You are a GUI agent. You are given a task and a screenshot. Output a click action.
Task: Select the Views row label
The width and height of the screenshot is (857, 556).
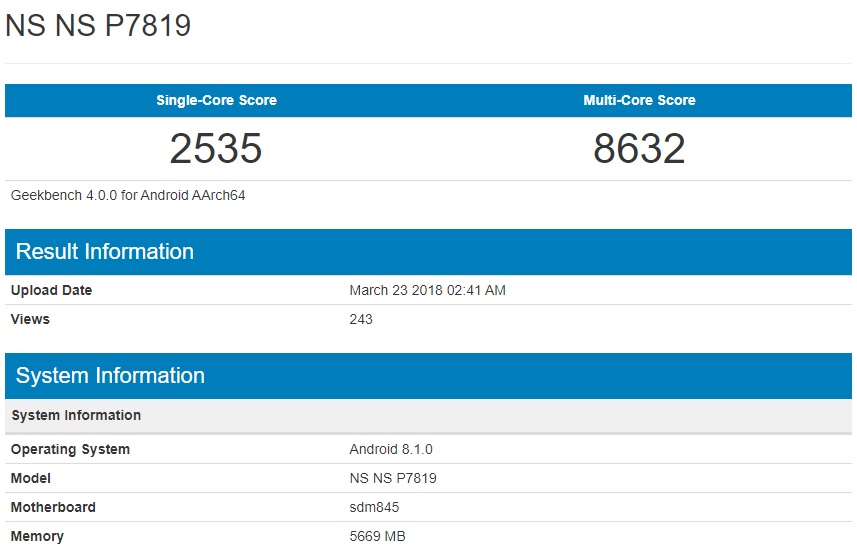30,319
